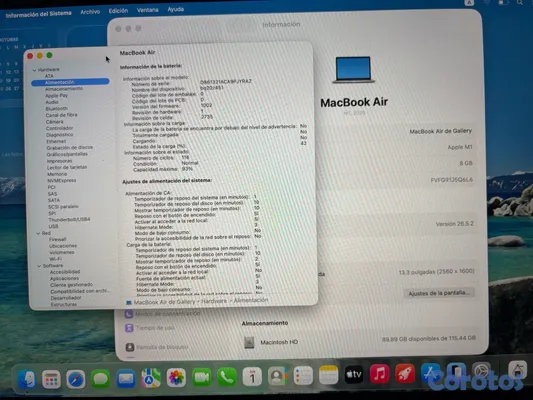Select Audio in the Hardware list
This screenshot has width=533, height=400.
tap(52, 102)
